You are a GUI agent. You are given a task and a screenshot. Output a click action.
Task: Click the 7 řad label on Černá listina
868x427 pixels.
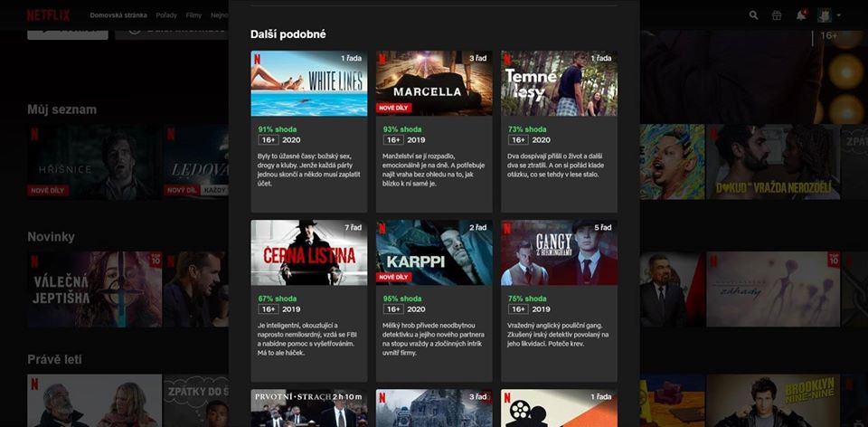point(354,228)
